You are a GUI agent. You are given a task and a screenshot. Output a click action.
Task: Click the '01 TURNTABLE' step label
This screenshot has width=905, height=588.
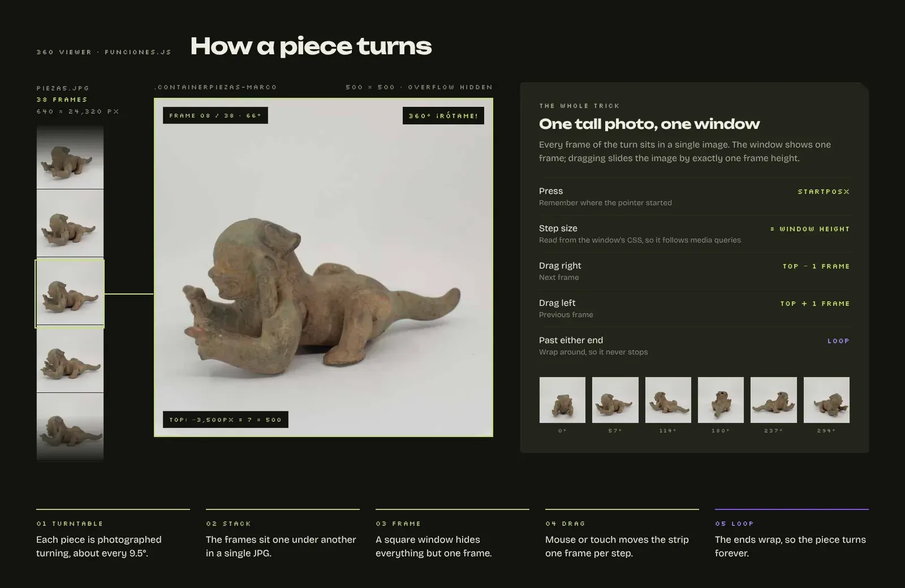tap(70, 524)
